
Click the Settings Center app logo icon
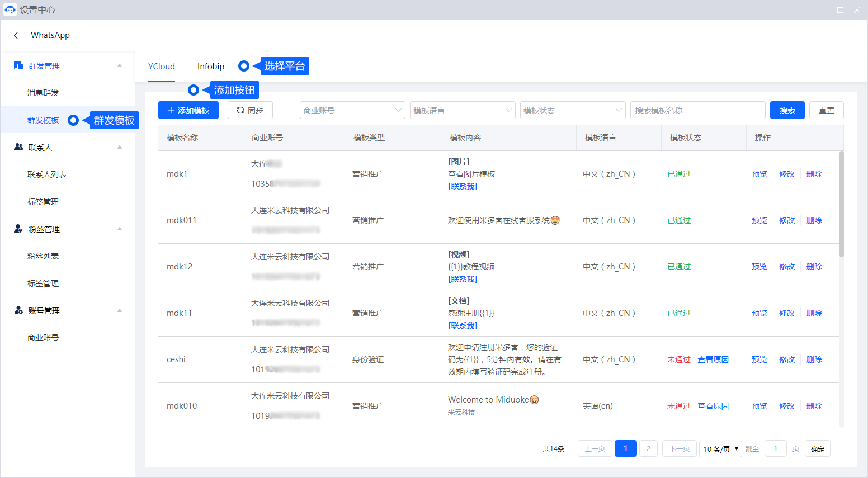click(x=10, y=10)
